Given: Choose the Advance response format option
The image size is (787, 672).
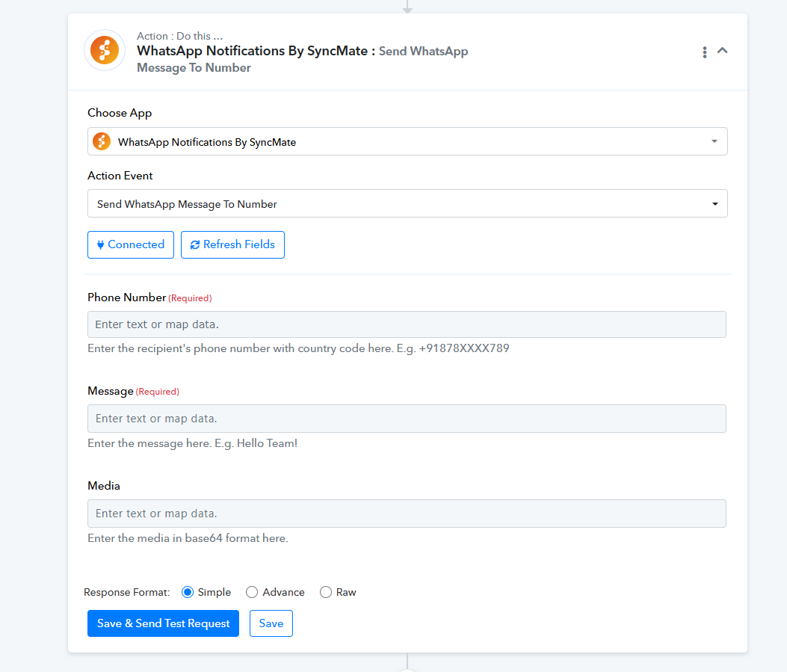Looking at the screenshot, I should [252, 592].
